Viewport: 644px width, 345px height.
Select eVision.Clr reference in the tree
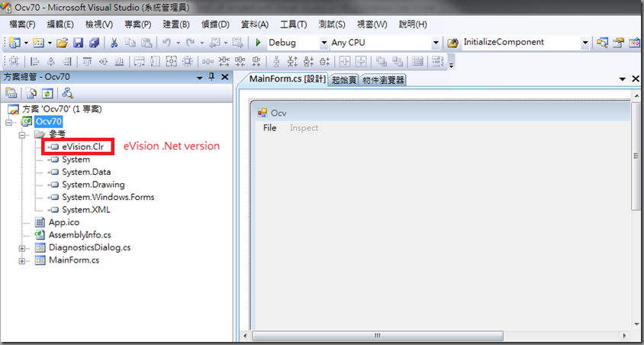[x=83, y=147]
